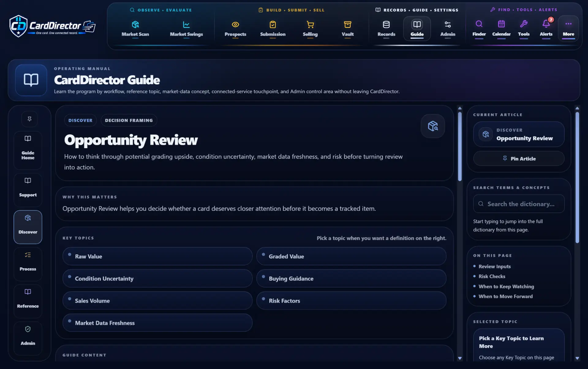
Task: Open Process in guide sidebar
Action: click(x=28, y=264)
